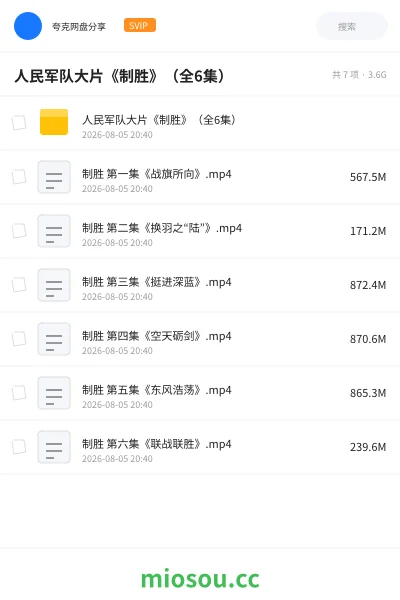Open the folder named 人民军队大片《制胜》（全6集）
The height and width of the screenshot is (600, 400).
[x=159, y=120]
